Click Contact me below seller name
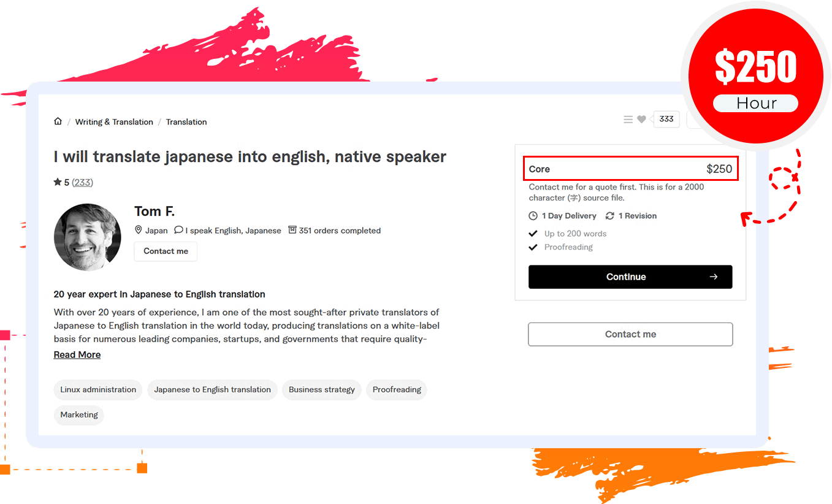The width and height of the screenshot is (832, 504). [x=166, y=251]
